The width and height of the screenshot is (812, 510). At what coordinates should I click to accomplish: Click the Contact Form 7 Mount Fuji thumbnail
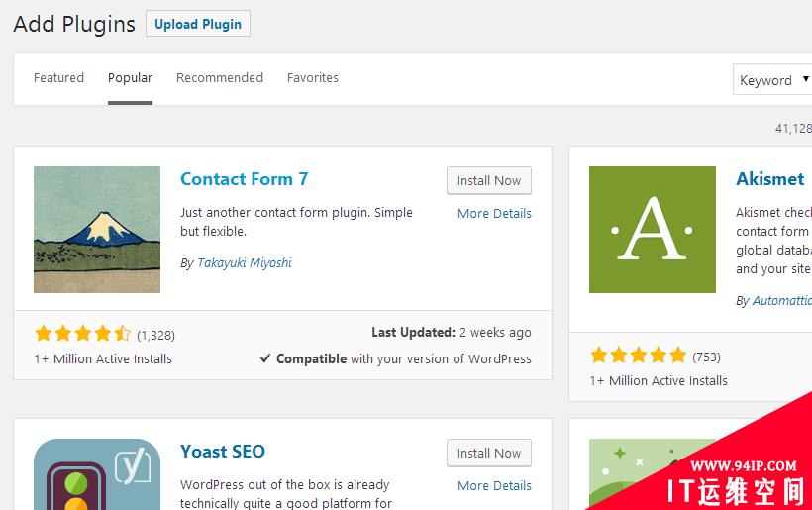coord(97,230)
